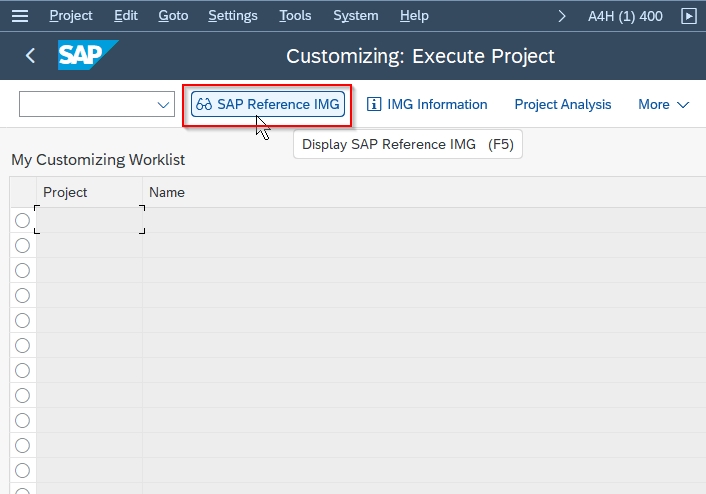Click the Project Analysis button
The height and width of the screenshot is (494, 706).
(x=563, y=104)
